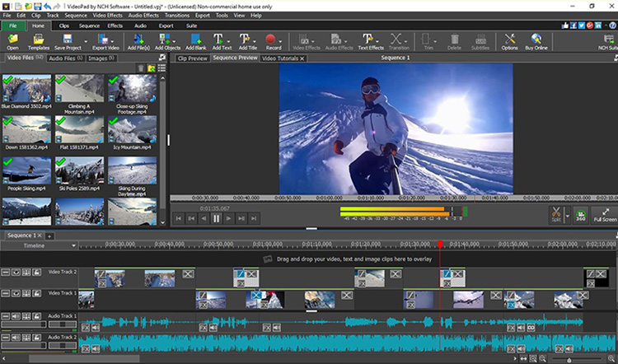Expand the Export Video dropdown arrow
This screenshot has height=364, width=618.
112,41
